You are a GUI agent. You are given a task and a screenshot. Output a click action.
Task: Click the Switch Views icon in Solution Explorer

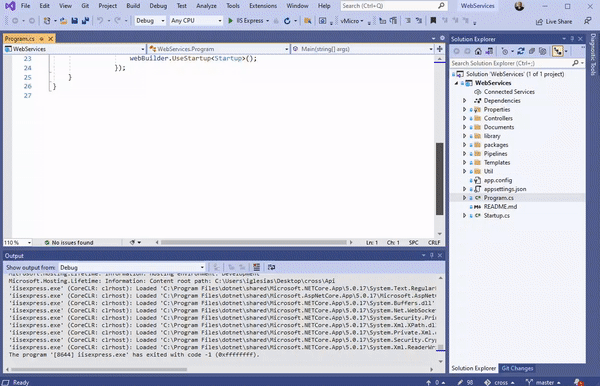(489, 51)
